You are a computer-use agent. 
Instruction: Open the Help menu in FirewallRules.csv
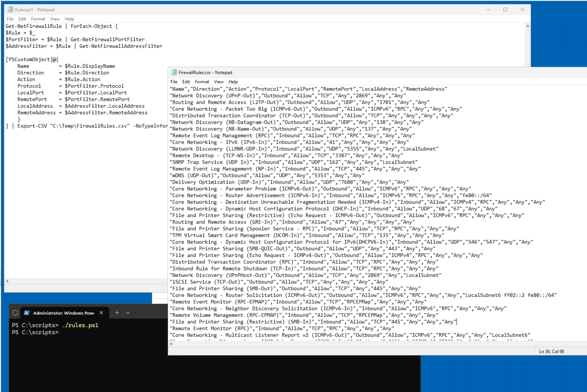click(233, 82)
